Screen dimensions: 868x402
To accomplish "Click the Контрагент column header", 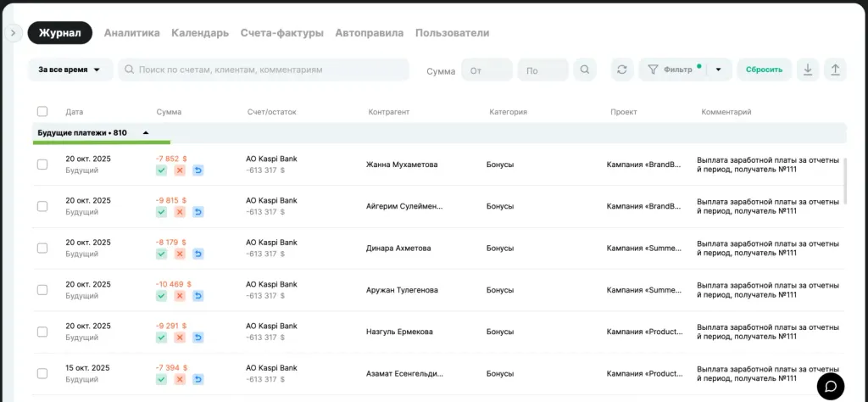I will point(388,112).
